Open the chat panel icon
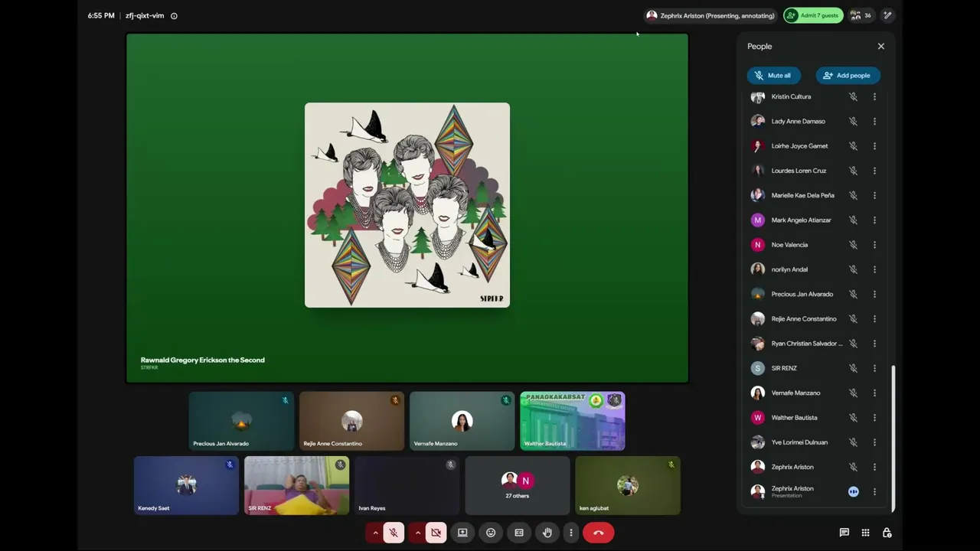Viewport: 980px width, 551px height. click(844, 533)
